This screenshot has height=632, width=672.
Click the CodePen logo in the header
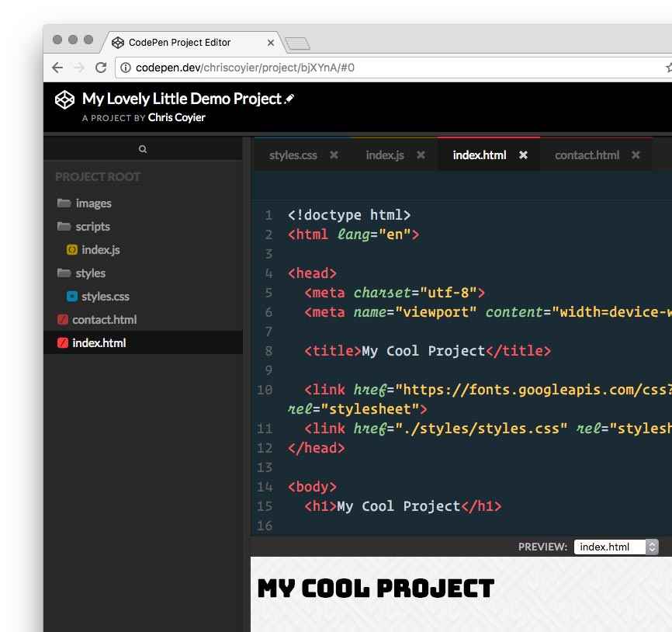tap(63, 99)
